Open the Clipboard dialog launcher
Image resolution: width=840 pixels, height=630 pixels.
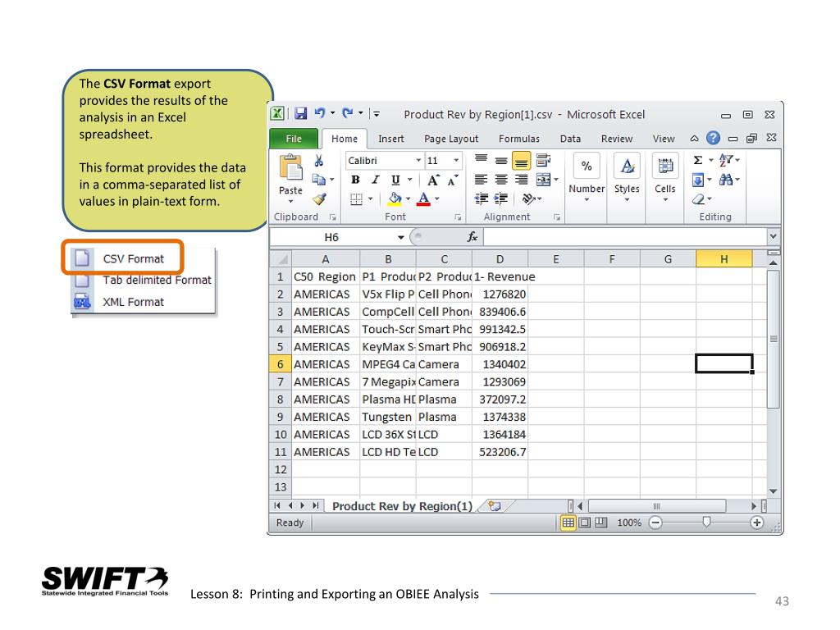point(333,217)
